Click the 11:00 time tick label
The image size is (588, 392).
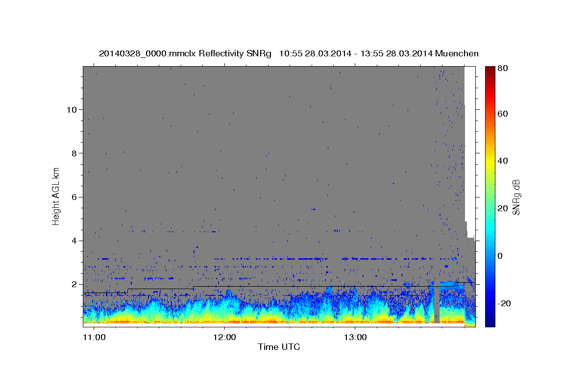pyautogui.click(x=94, y=338)
